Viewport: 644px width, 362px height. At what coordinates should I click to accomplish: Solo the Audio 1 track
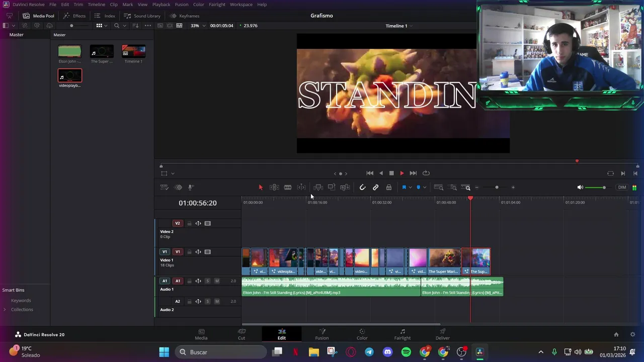207,281
